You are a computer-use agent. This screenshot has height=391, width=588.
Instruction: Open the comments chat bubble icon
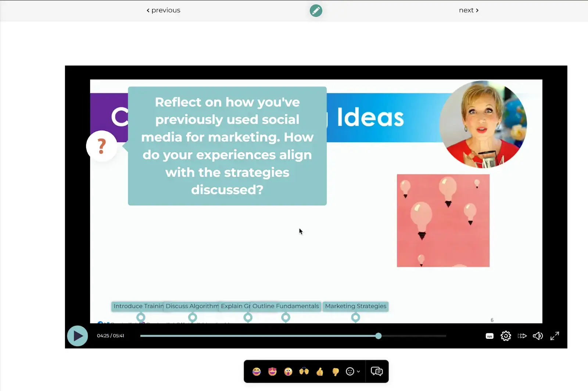pyautogui.click(x=377, y=372)
